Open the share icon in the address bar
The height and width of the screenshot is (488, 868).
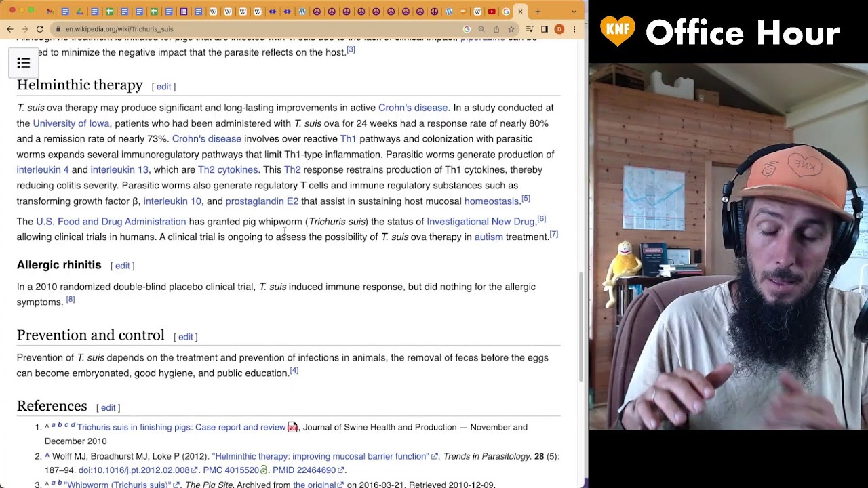(496, 29)
